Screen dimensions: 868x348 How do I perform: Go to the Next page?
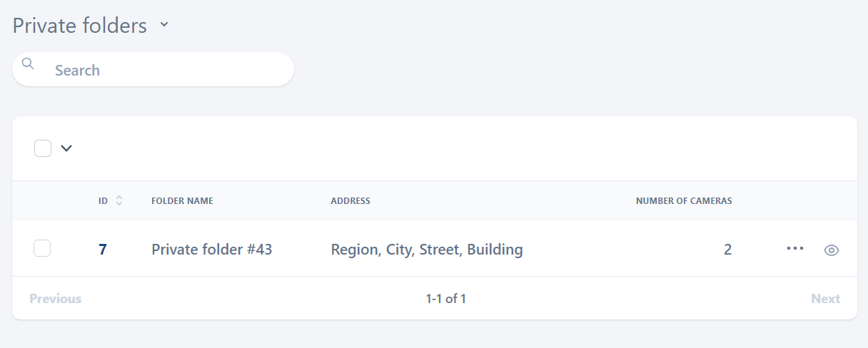825,299
